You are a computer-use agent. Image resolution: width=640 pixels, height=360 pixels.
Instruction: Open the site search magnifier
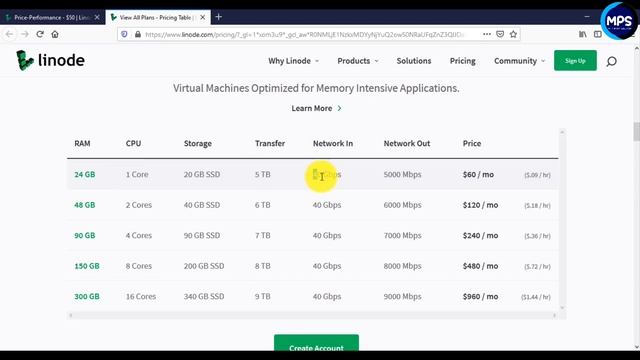tap(611, 61)
